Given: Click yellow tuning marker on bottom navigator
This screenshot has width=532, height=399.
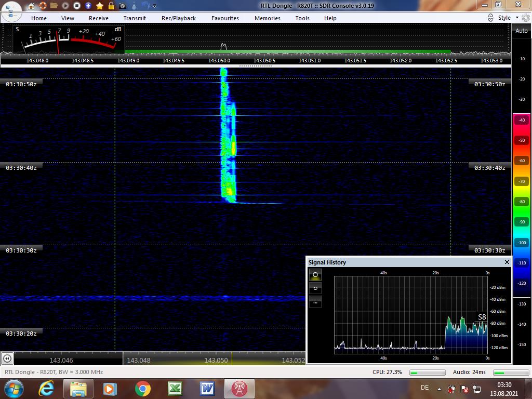Looking at the screenshot, I should pyautogui.click(x=232, y=358).
